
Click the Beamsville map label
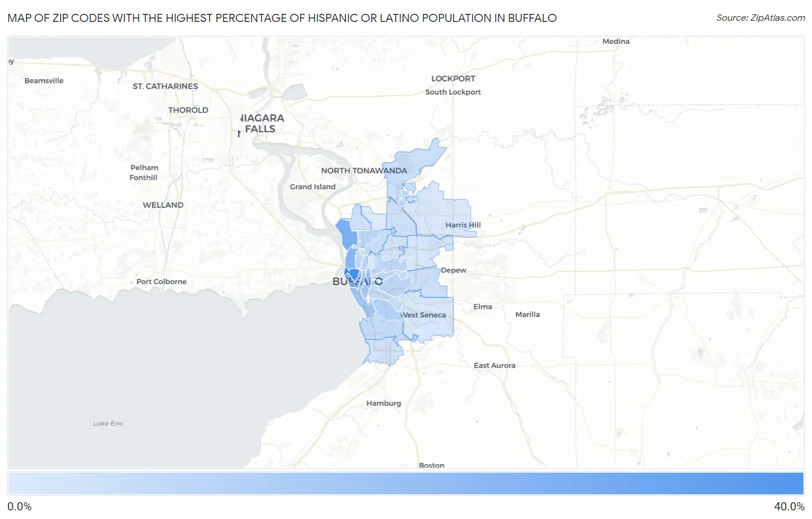tap(44, 81)
